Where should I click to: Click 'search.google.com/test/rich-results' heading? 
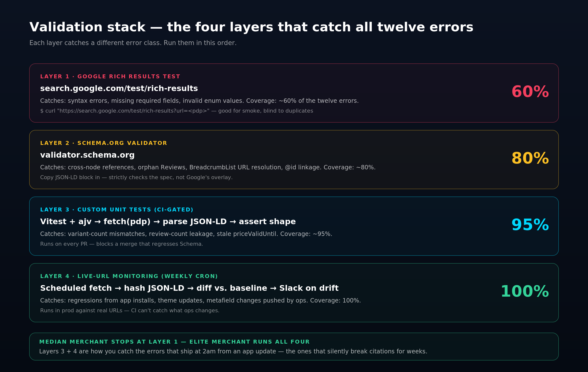tap(119, 89)
